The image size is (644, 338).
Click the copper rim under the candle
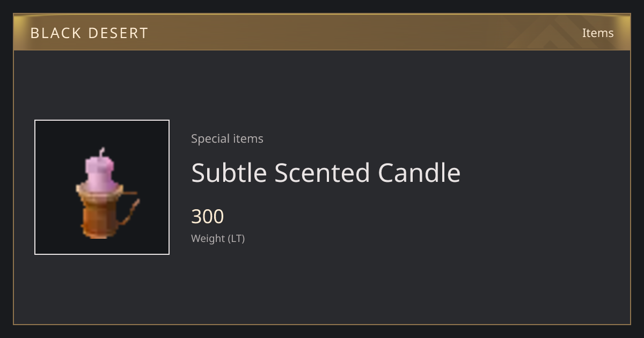[x=100, y=190]
